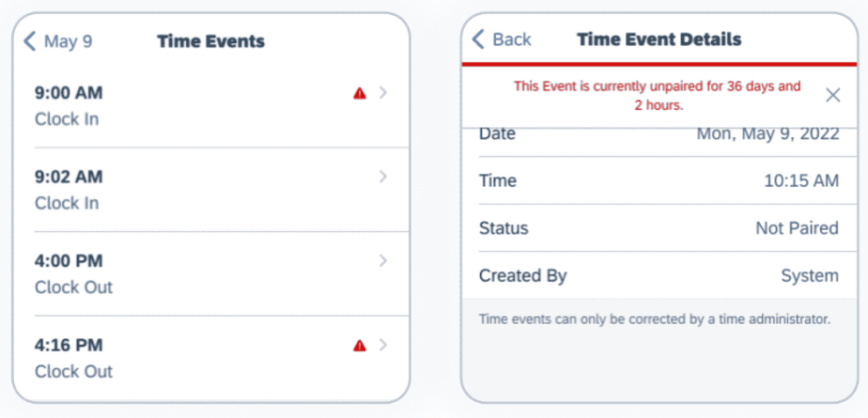This screenshot has width=868, height=418.
Task: Open the 9:00 AM Clock In event
Action: (x=188, y=105)
